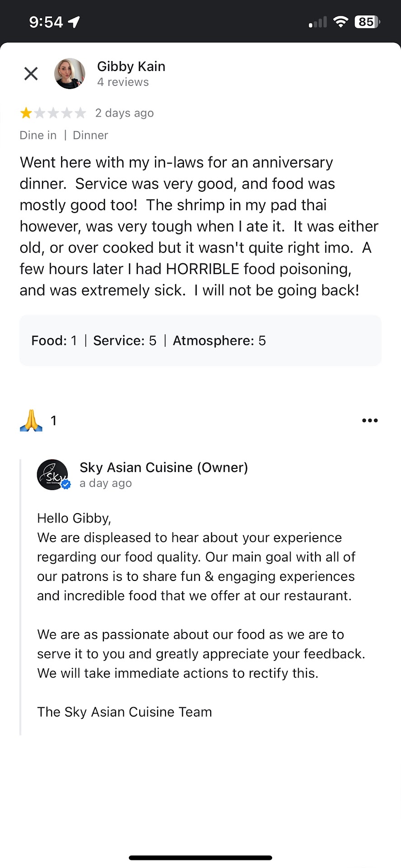This screenshot has width=401, height=868.
Task: Close the review with the X icon
Action: point(31,73)
